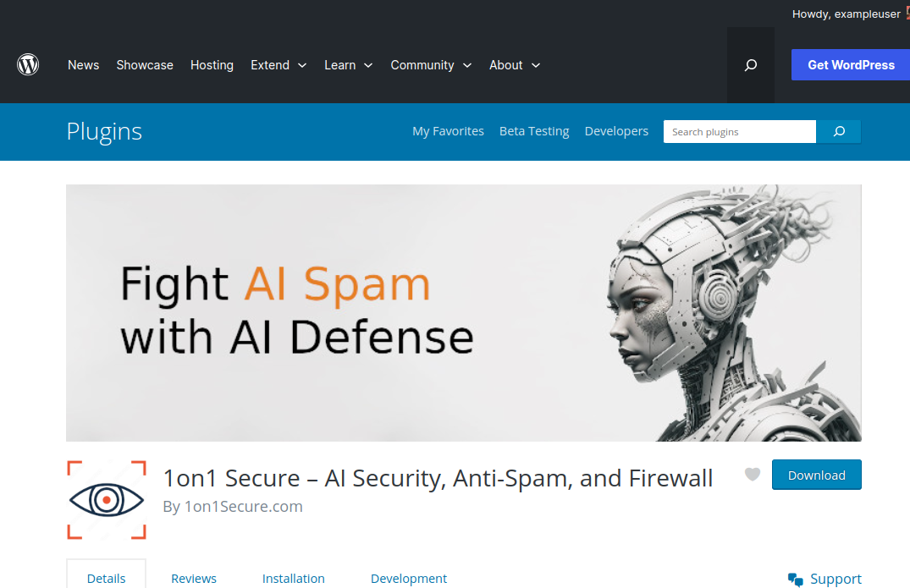This screenshot has height=588, width=910.
Task: Switch to the Reviews tab
Action: [x=194, y=578]
